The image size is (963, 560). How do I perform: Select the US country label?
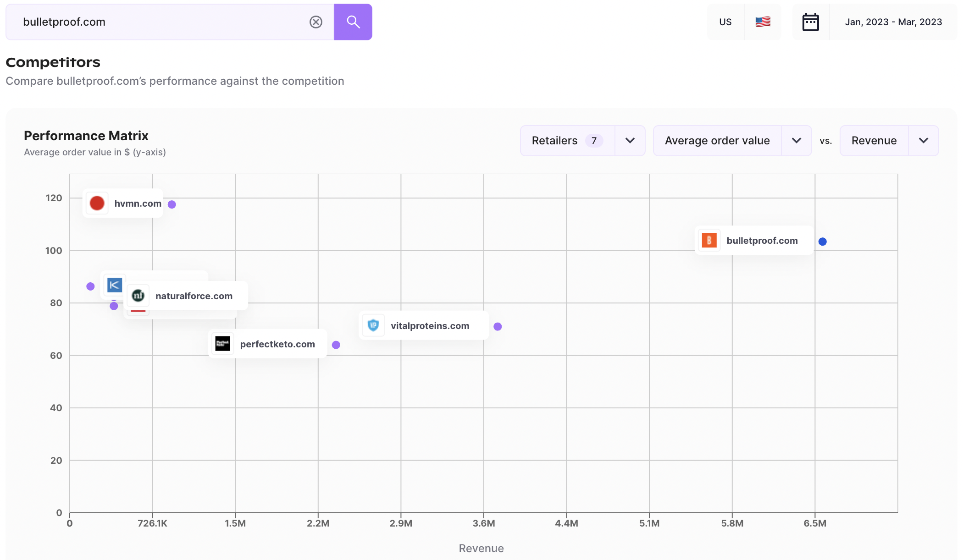[725, 22]
